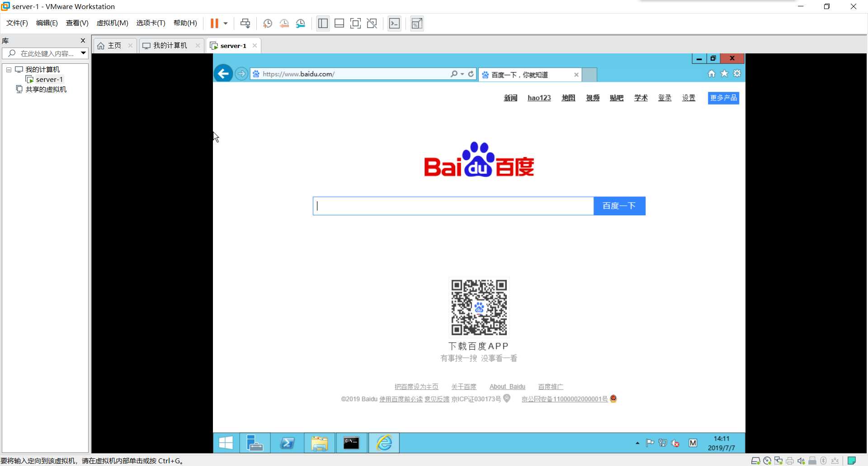
Task: Open the 视频 link
Action: click(x=593, y=98)
